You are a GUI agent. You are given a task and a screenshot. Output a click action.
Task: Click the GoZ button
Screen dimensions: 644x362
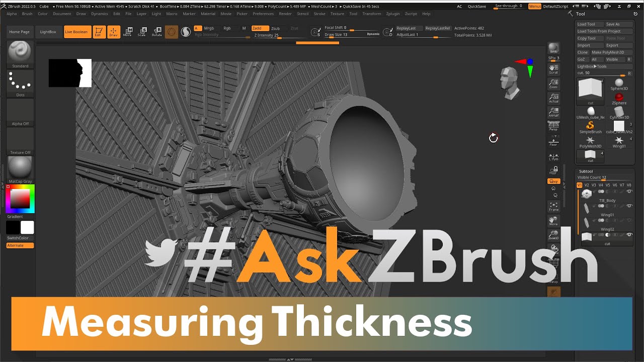tap(582, 59)
